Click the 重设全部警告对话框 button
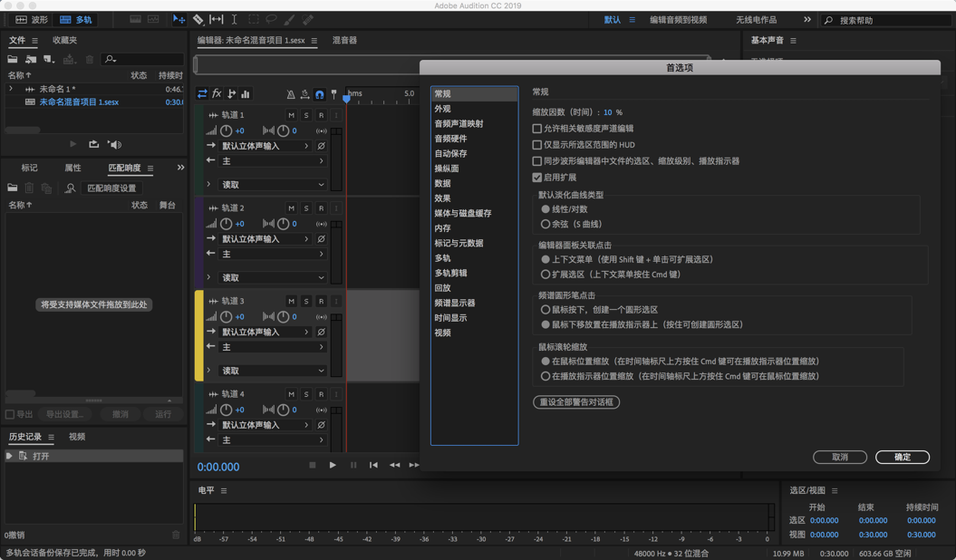 click(x=576, y=402)
